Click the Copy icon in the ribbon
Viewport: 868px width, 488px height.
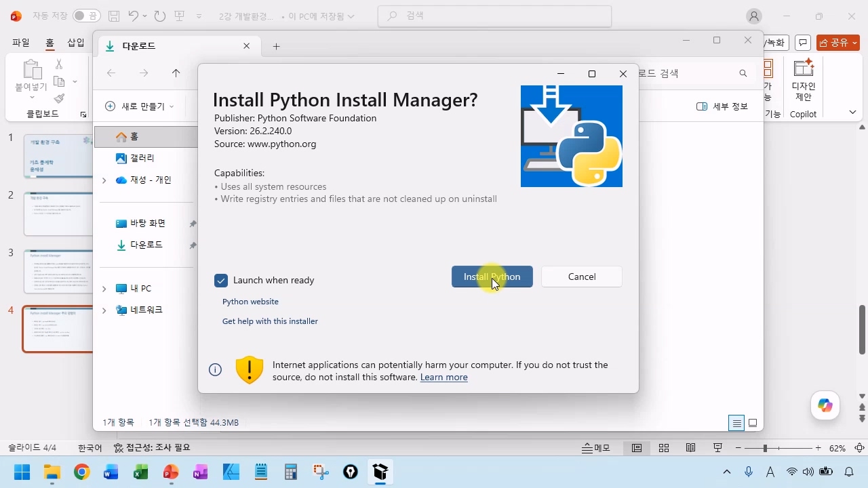tap(59, 82)
